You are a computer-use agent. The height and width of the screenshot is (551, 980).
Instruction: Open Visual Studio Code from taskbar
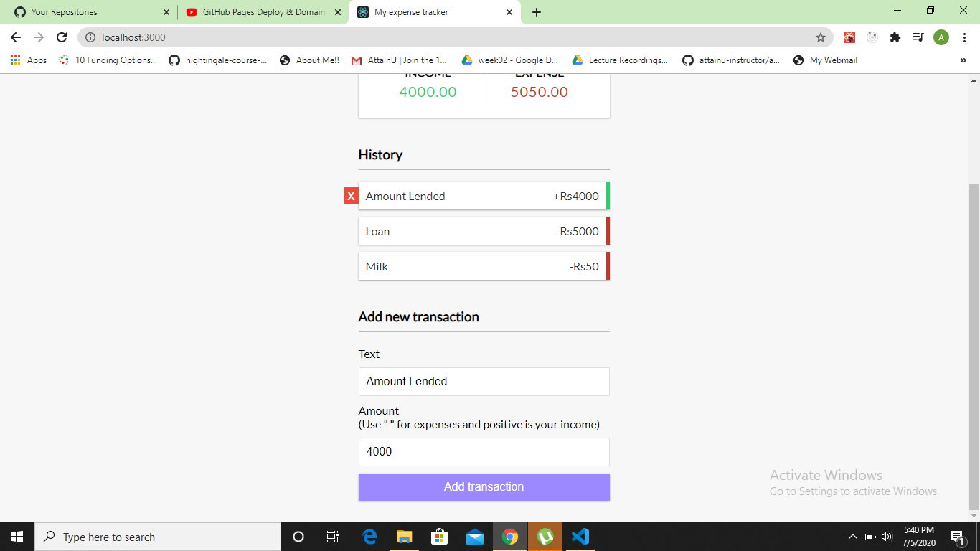pyautogui.click(x=580, y=537)
